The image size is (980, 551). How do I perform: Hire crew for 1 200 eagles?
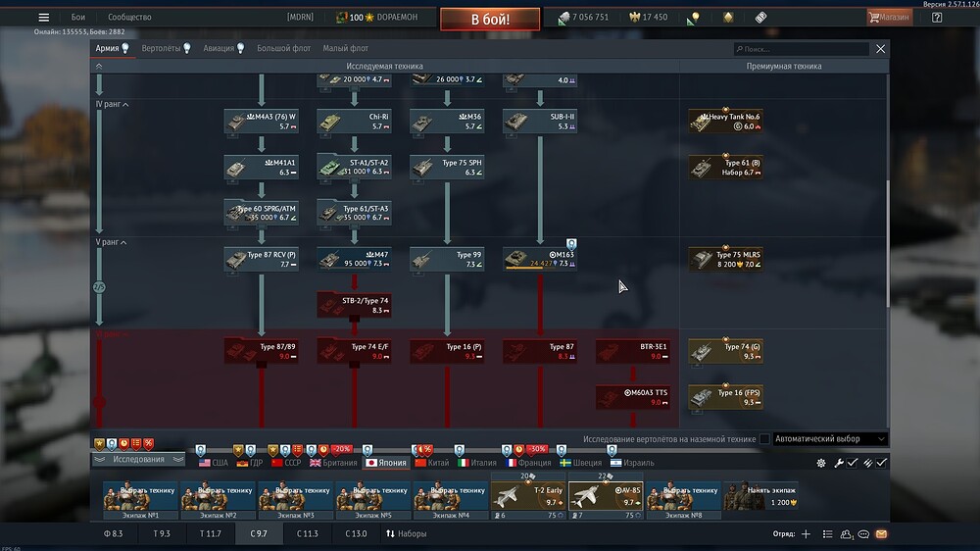760,495
